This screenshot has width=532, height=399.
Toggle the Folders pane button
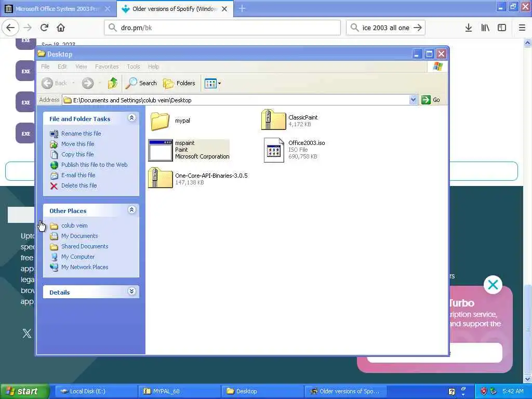179,83
